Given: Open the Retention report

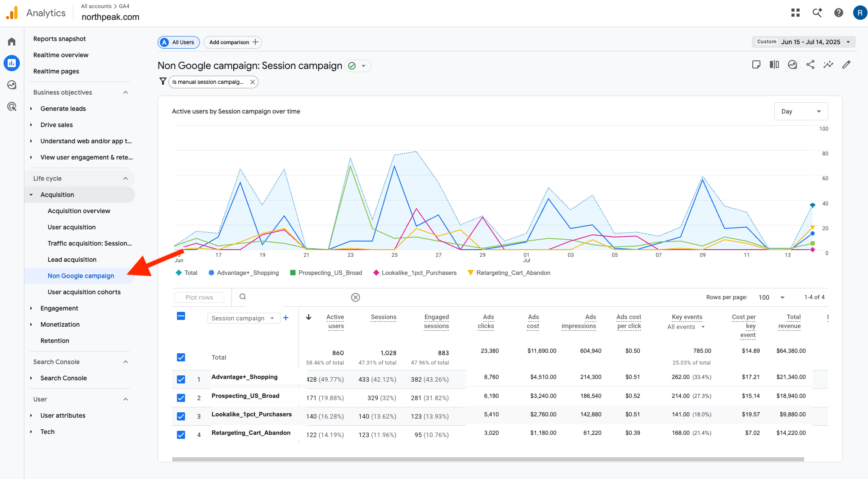Looking at the screenshot, I should [x=55, y=341].
